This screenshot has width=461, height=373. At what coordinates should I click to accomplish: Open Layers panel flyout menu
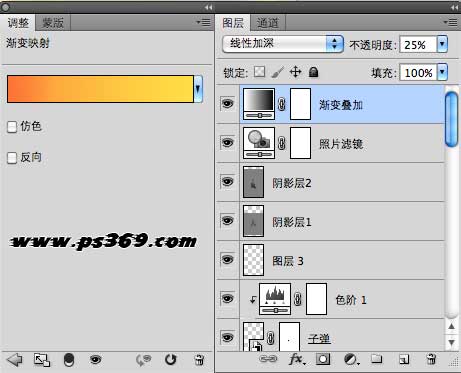450,22
